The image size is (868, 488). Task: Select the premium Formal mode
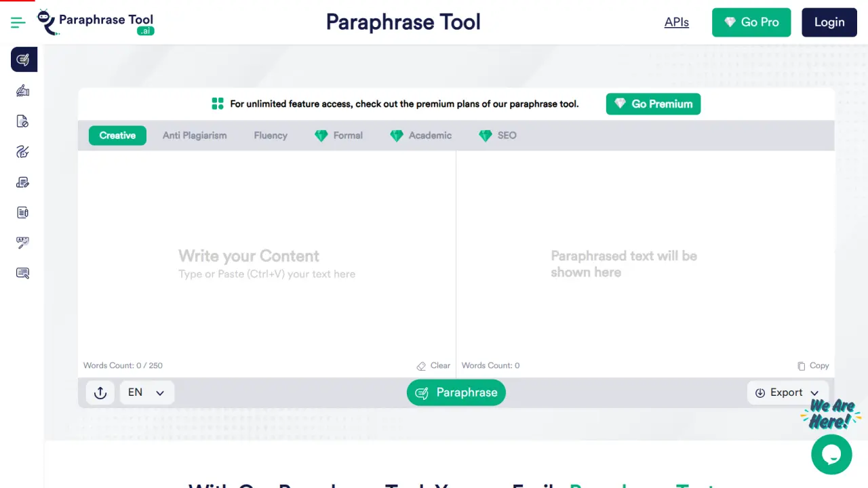pos(338,136)
